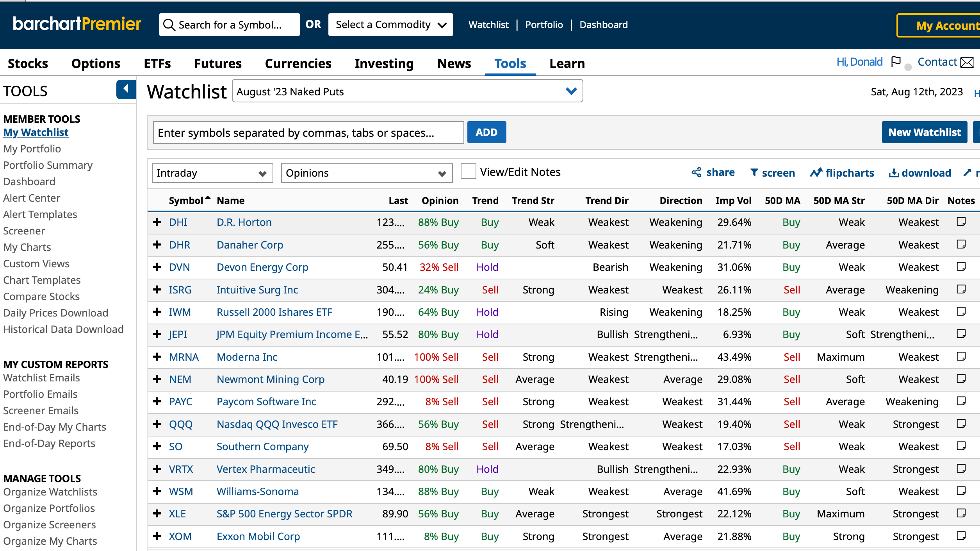Expand the DHR row plus icon
The height and width of the screenshot is (551, 980).
pyautogui.click(x=157, y=245)
